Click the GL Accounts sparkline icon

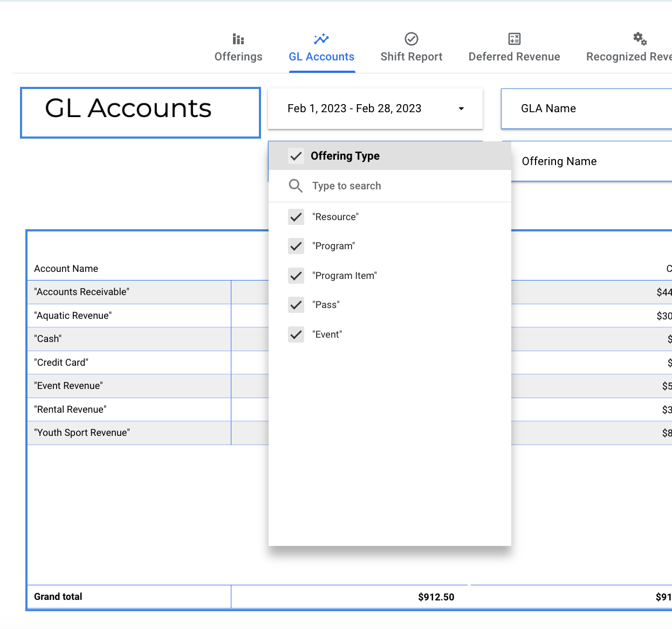[x=321, y=39]
